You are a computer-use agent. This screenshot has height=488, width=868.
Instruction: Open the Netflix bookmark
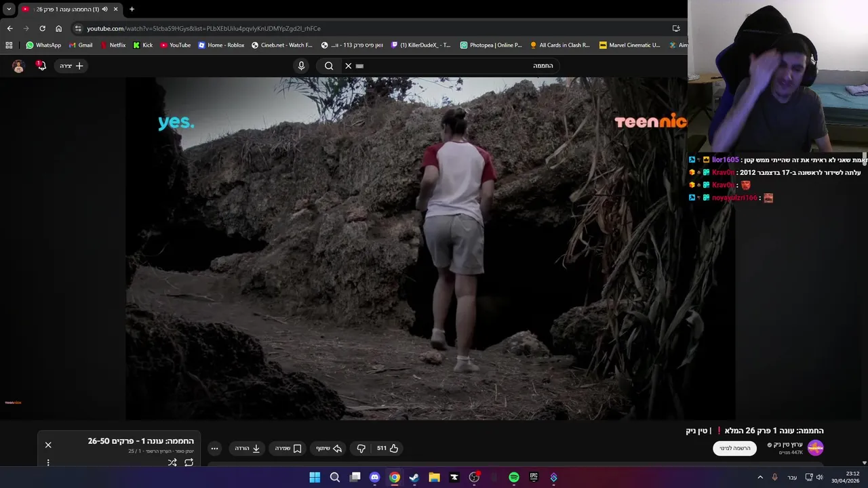click(x=113, y=45)
